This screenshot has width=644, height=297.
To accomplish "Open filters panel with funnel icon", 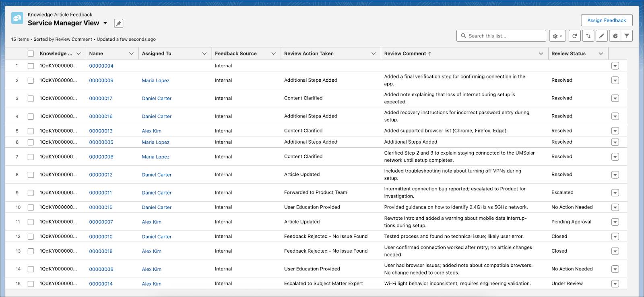I will 627,36.
